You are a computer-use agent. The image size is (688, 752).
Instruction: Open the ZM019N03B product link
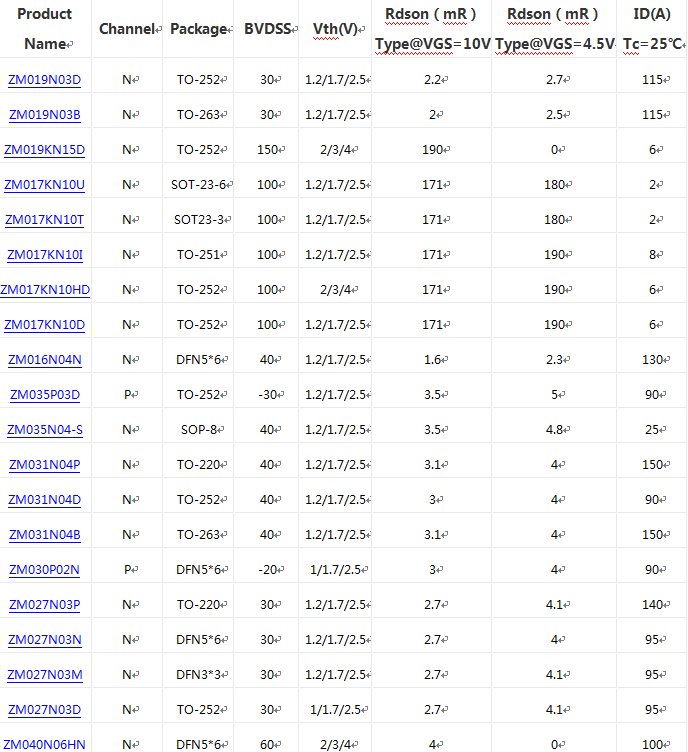coord(44,115)
